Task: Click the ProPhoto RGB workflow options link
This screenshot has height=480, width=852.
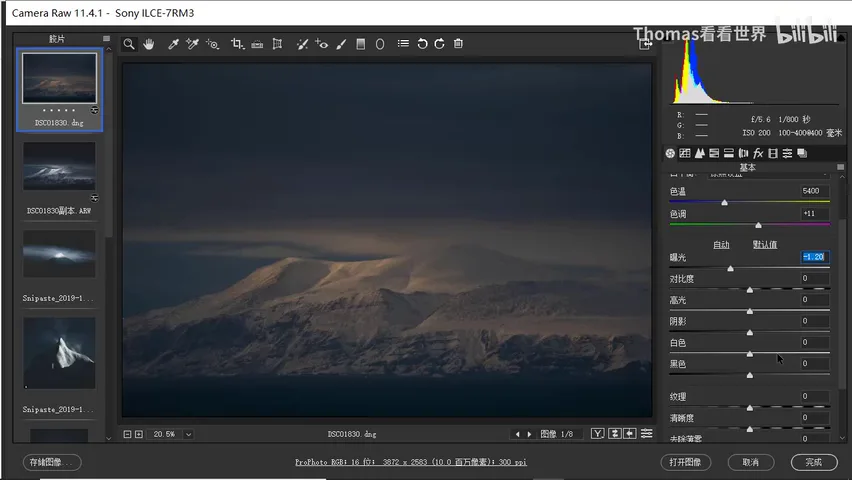Action: [x=411, y=462]
